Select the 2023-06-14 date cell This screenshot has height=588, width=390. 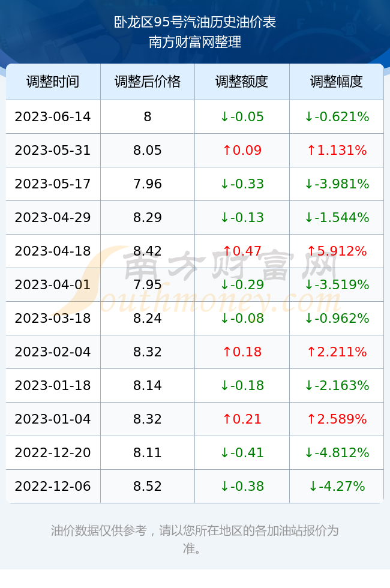pos(53,116)
